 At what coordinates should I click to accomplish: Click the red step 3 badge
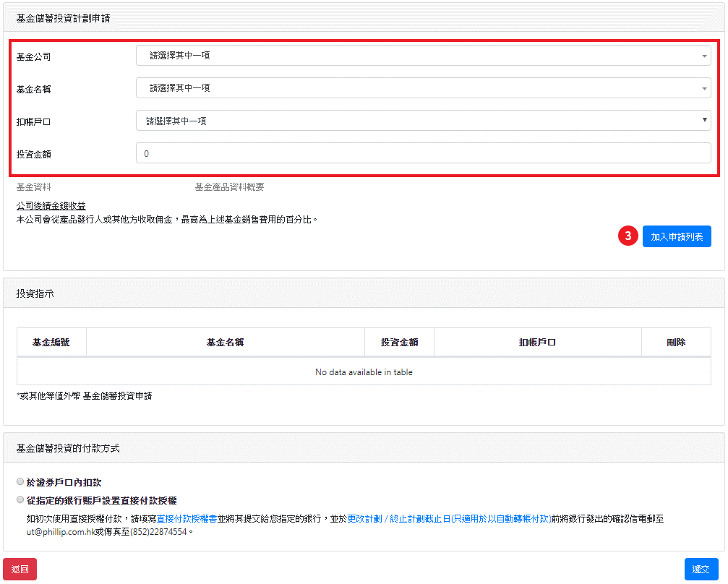[628, 236]
